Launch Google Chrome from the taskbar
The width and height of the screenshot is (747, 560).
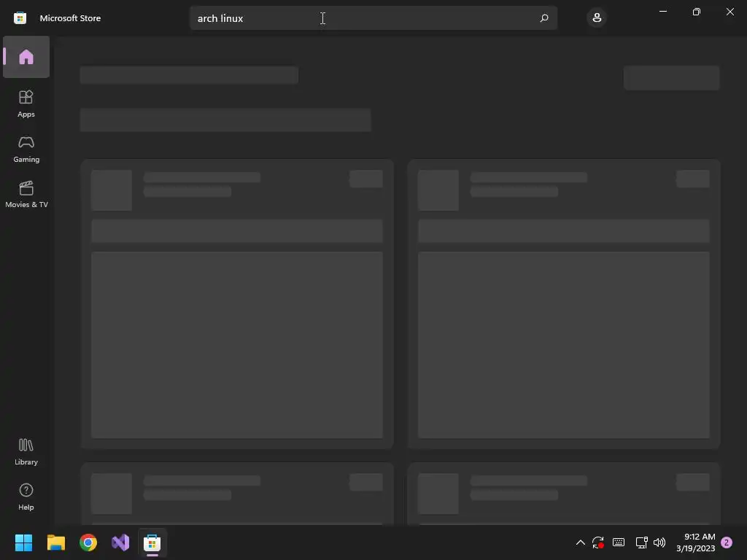[88, 542]
